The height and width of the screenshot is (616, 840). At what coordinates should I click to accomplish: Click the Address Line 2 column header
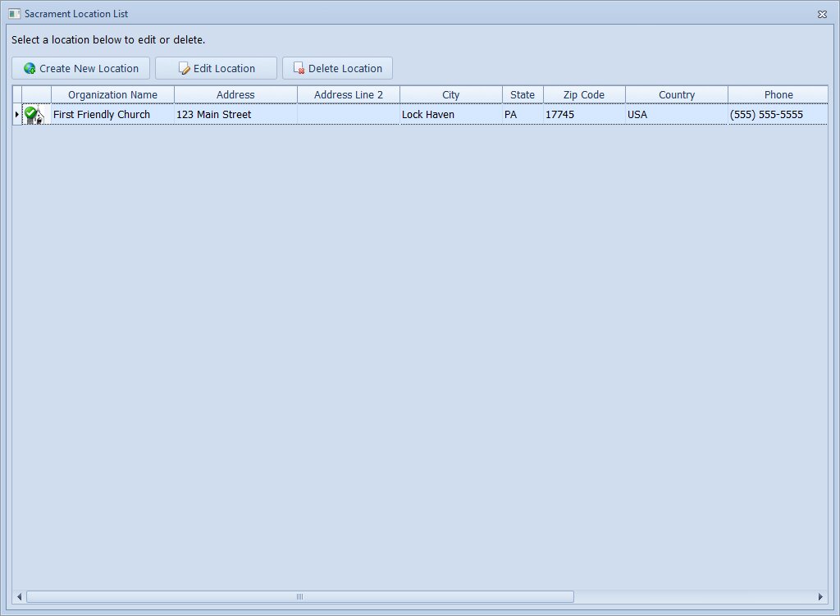349,95
